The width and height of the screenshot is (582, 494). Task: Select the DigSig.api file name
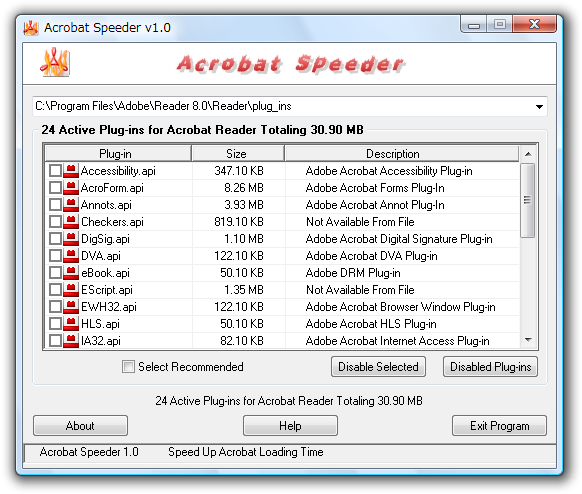pyautogui.click(x=105, y=239)
